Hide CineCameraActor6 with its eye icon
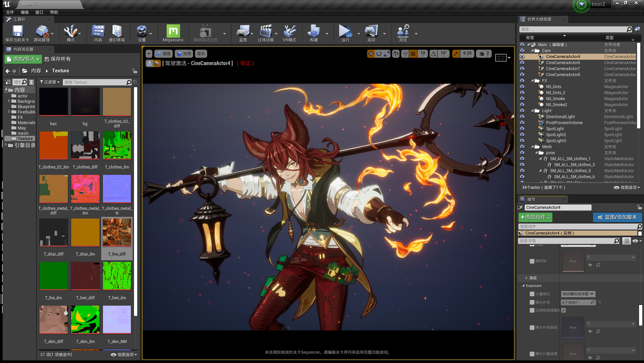This screenshot has height=363, width=644. [x=522, y=62]
